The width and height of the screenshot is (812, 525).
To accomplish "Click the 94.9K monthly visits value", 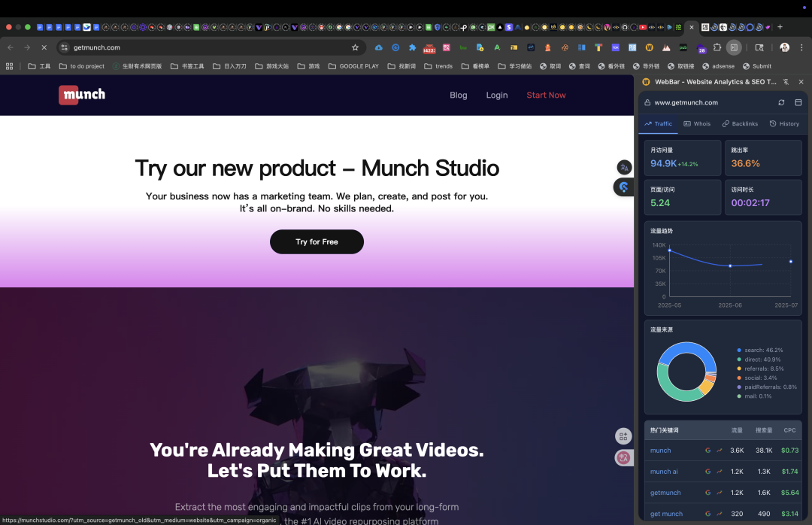I will tap(663, 163).
